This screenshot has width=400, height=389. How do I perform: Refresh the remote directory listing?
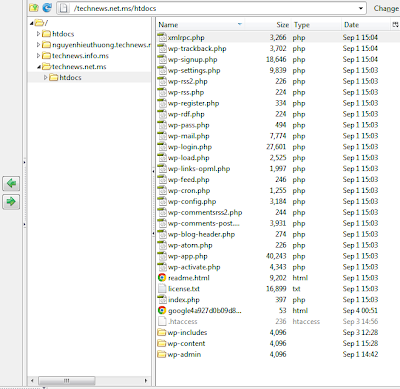tap(47, 8)
